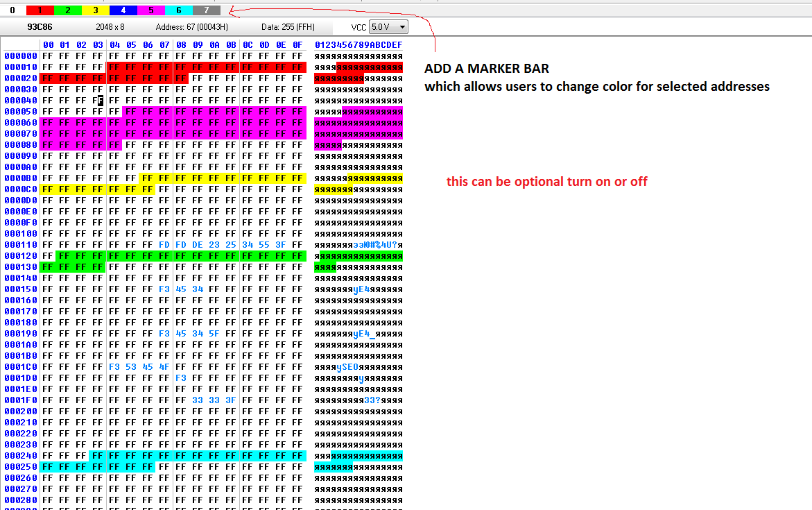Select gray marker color 7
Screen dimensions: 812x510
tap(206, 9)
